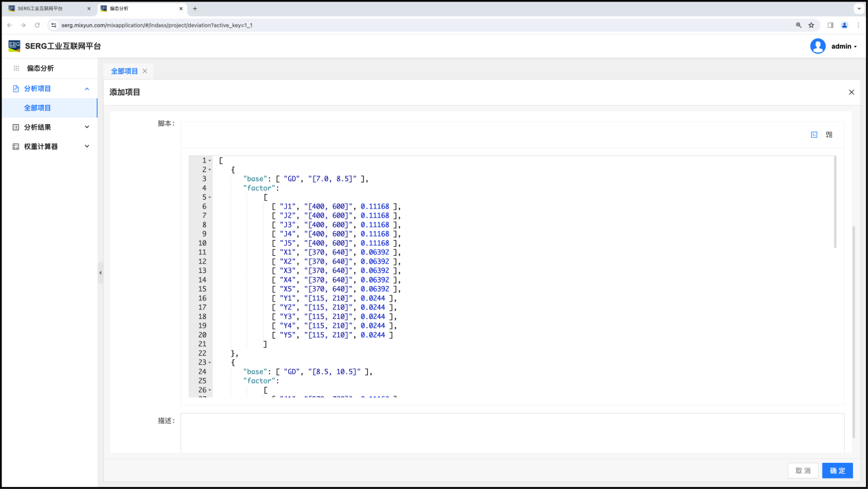Image resolution: width=868 pixels, height=489 pixels.
Task: Click the admin user avatar
Action: (x=817, y=46)
